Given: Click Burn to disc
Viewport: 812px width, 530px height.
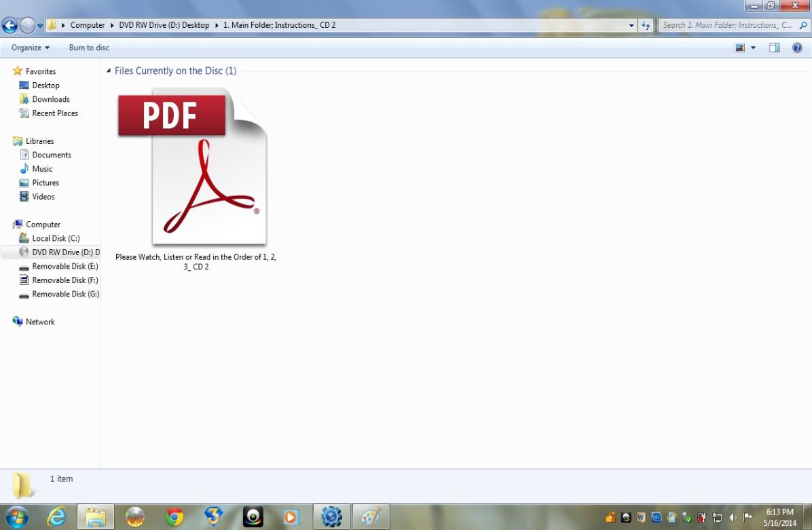Looking at the screenshot, I should pyautogui.click(x=89, y=48).
